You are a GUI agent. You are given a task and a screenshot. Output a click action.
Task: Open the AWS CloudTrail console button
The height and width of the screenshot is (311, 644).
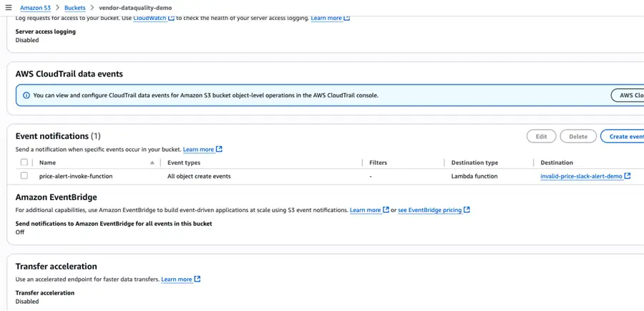(628, 95)
